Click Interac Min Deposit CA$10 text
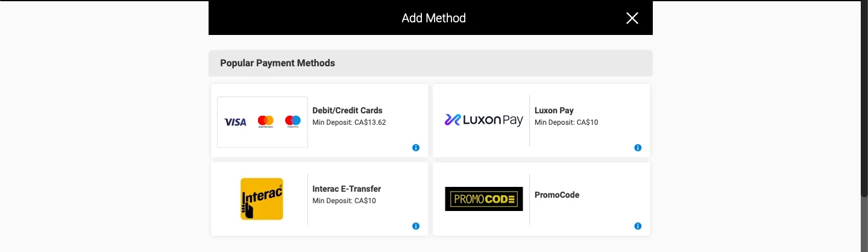868x252 pixels. point(344,201)
